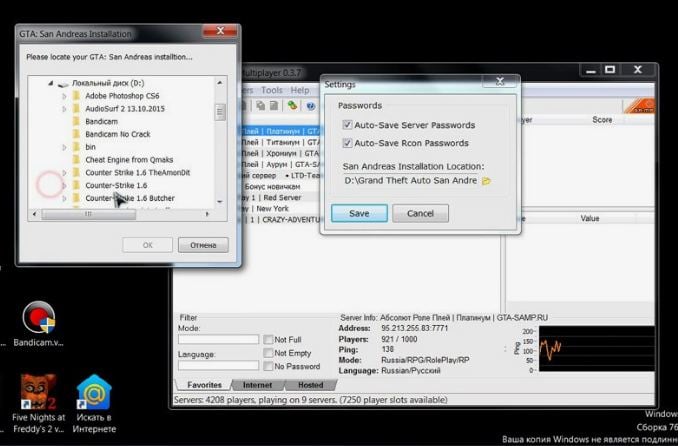The image size is (678, 446).
Task: Expand the Adobe Photoshop CS6 folder
Action: 64,96
